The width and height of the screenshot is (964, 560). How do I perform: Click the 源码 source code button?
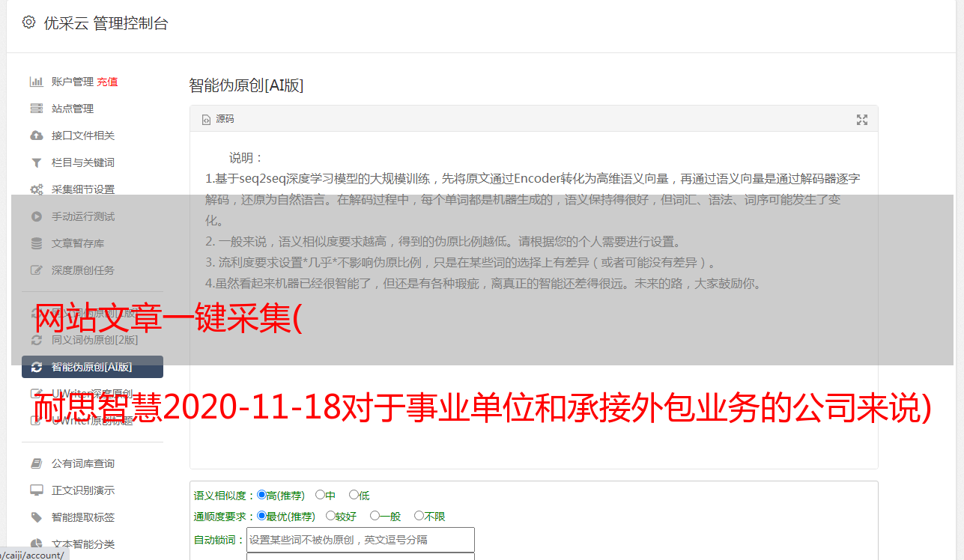pyautogui.click(x=218, y=119)
